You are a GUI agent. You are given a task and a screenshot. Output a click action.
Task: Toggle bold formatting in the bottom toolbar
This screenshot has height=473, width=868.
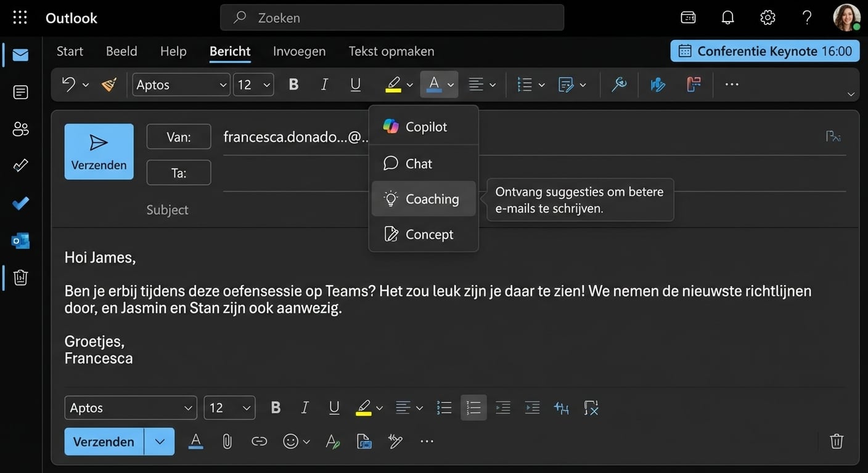(276, 407)
